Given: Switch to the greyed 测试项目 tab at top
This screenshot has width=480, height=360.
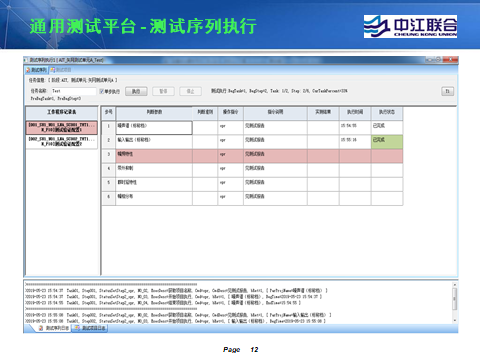Looking at the screenshot, I should pyautogui.click(x=61, y=70).
